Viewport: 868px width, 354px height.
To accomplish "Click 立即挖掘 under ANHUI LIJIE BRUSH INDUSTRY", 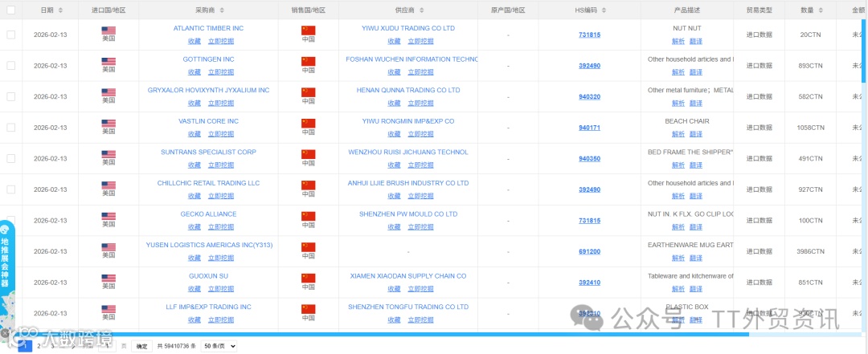I will coord(420,196).
